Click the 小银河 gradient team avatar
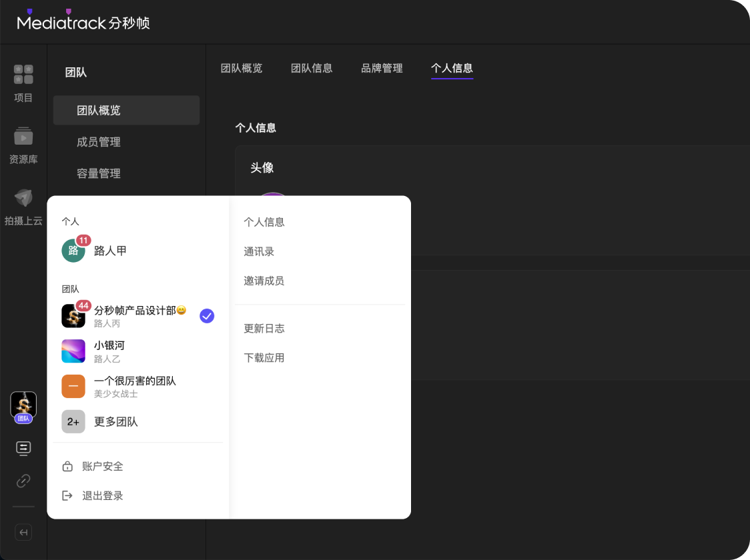Image resolution: width=750 pixels, height=560 pixels. (73, 351)
